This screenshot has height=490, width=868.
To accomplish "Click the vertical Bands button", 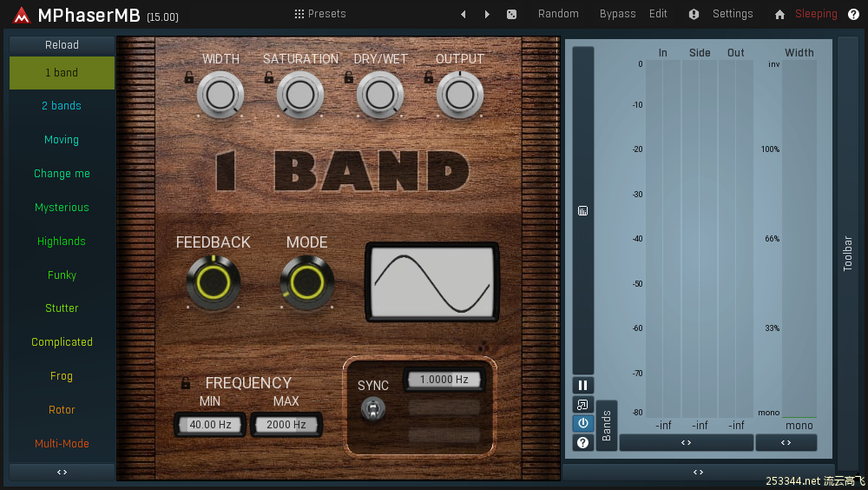I will (607, 426).
